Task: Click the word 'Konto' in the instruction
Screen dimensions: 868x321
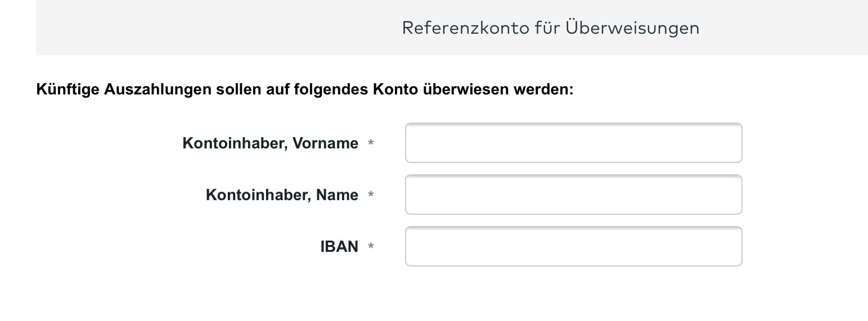Action: click(395, 89)
